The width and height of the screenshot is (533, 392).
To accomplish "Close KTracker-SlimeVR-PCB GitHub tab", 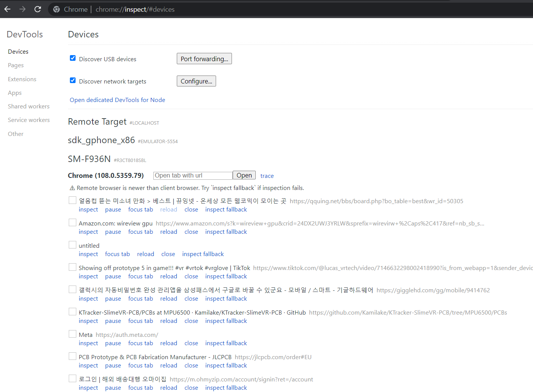I will click(x=191, y=321).
